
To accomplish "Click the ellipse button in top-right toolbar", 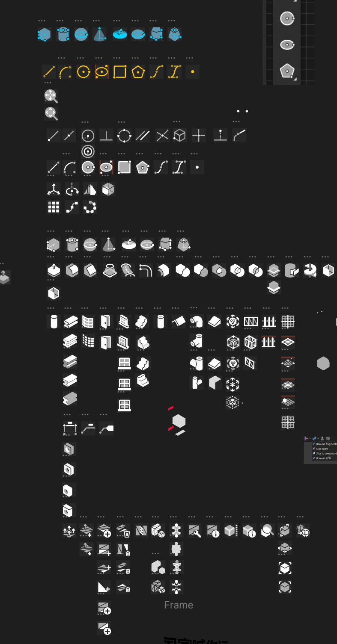I will point(286,44).
